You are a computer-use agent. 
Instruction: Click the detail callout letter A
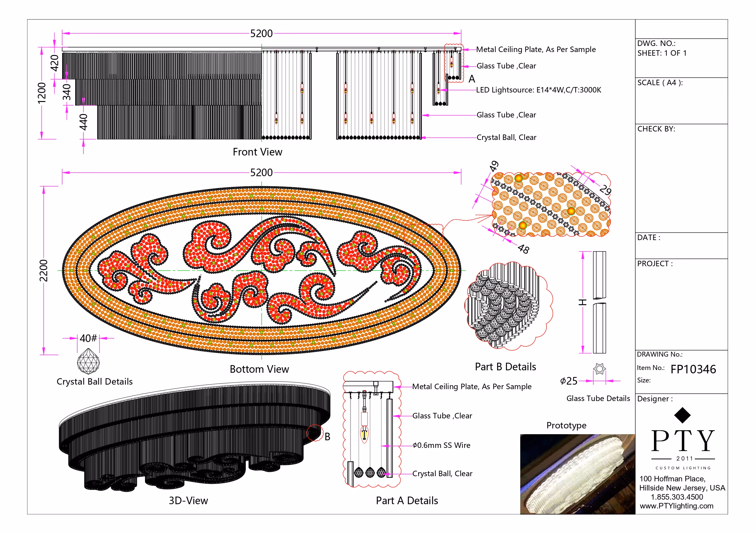tap(472, 79)
